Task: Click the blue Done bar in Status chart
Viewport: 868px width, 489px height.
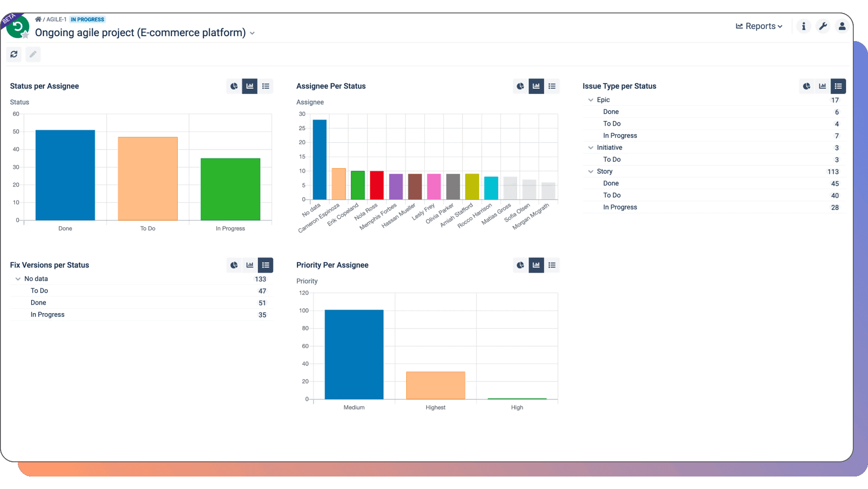Action: 65,175
